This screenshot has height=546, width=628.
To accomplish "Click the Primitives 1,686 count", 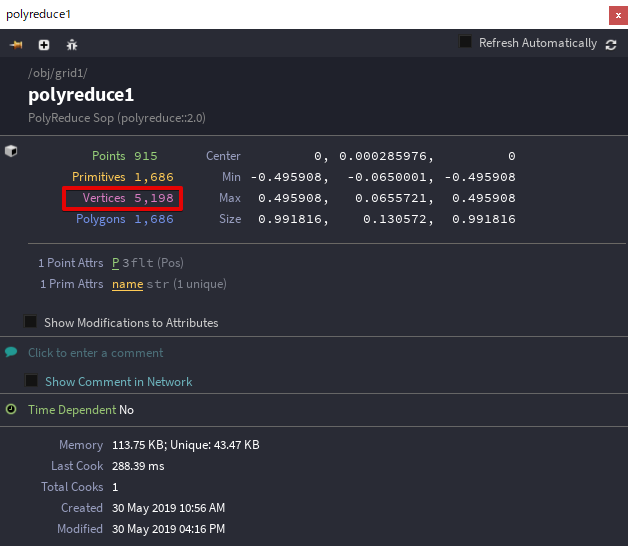I will (122, 177).
